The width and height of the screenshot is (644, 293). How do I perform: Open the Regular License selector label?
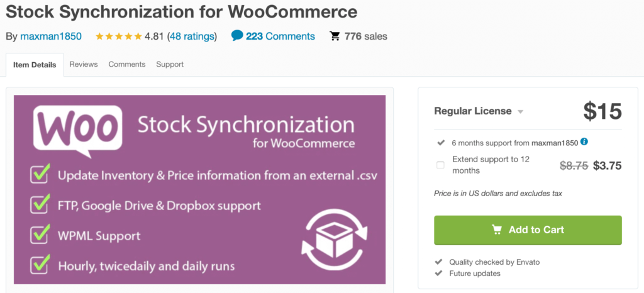click(473, 111)
